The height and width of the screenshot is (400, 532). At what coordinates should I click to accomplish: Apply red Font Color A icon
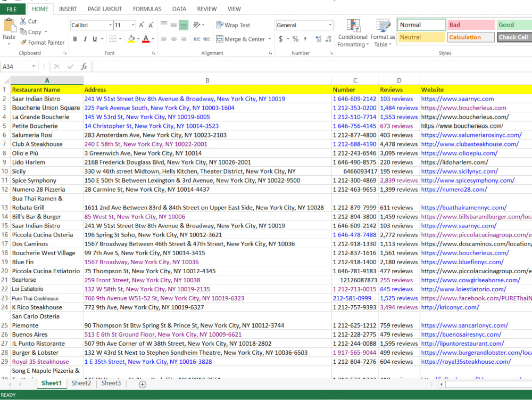tap(146, 39)
